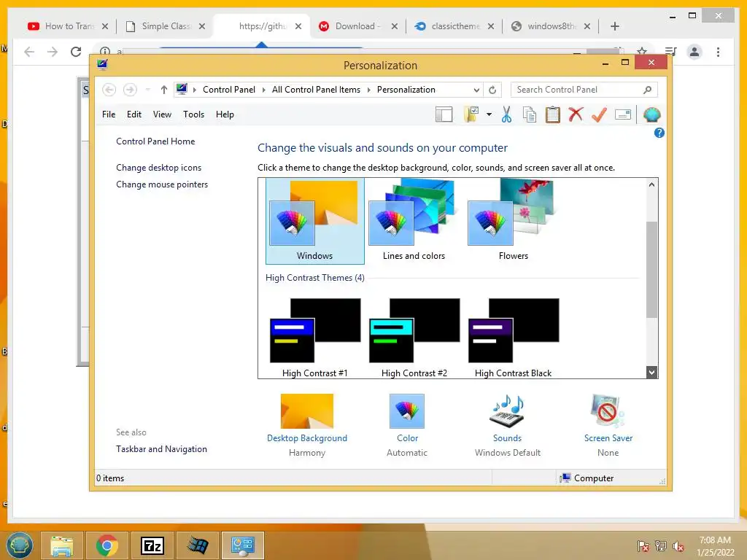The width and height of the screenshot is (747, 560).
Task: Expand the arrow after All Control Panel Items
Action: 368,90
